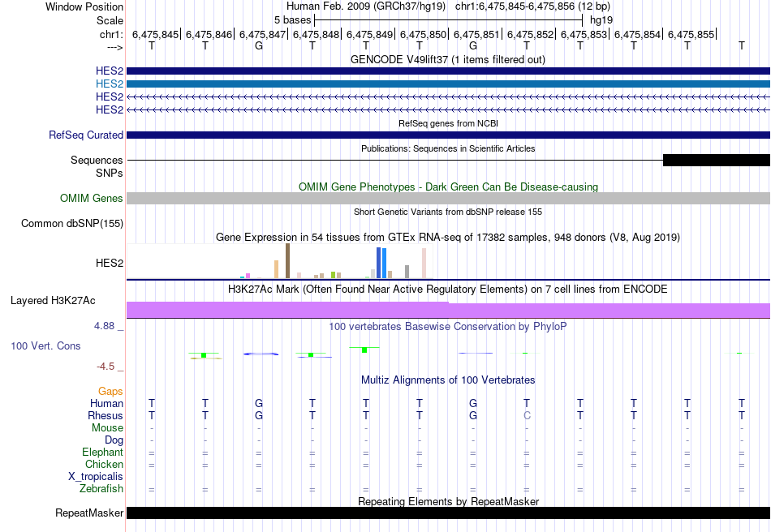771x532 pixels.
Task: Open 100 vertebrates Basewise Conservation by PhyloP
Action: 448,327
